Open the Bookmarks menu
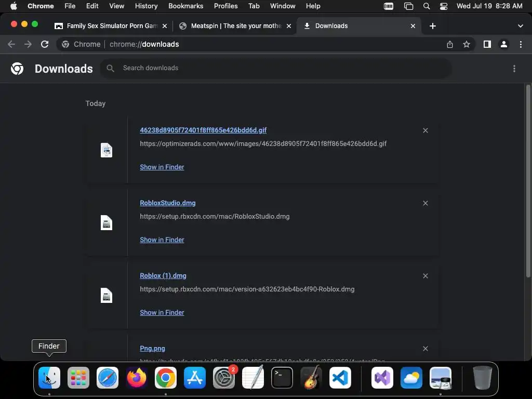This screenshot has width=532, height=399. pos(186,6)
